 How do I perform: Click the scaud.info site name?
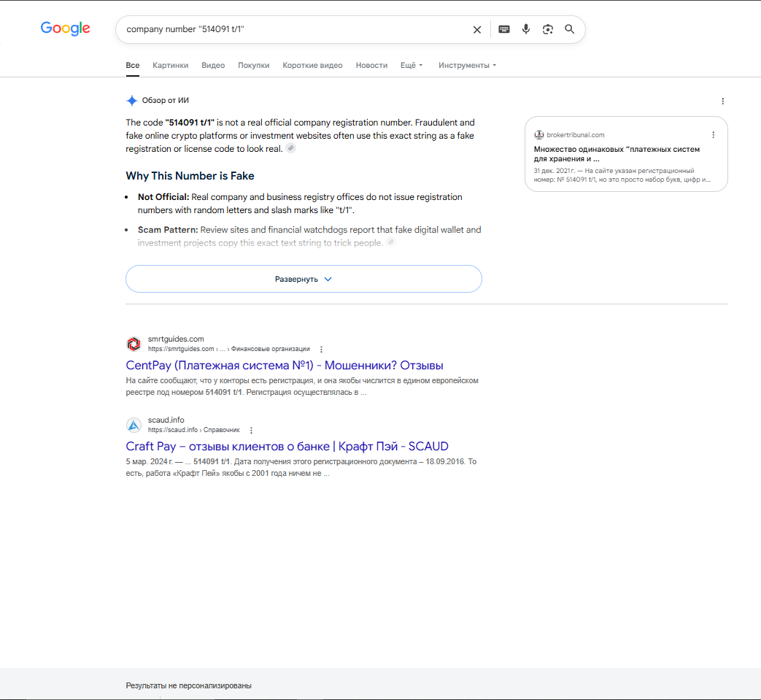(166, 420)
